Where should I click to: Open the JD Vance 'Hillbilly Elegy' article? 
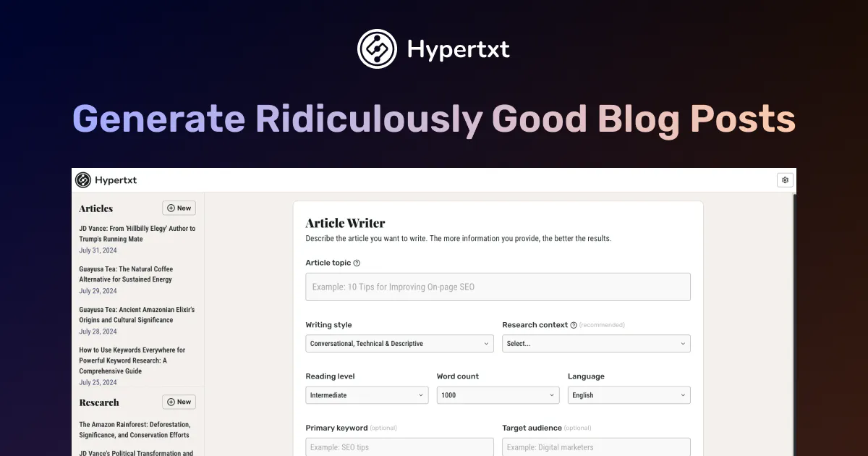pyautogui.click(x=137, y=234)
